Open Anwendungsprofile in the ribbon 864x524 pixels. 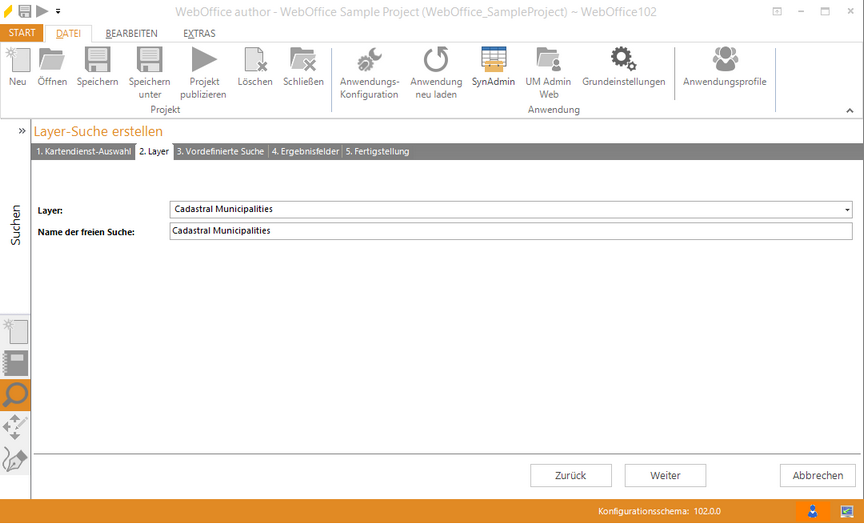tap(725, 60)
